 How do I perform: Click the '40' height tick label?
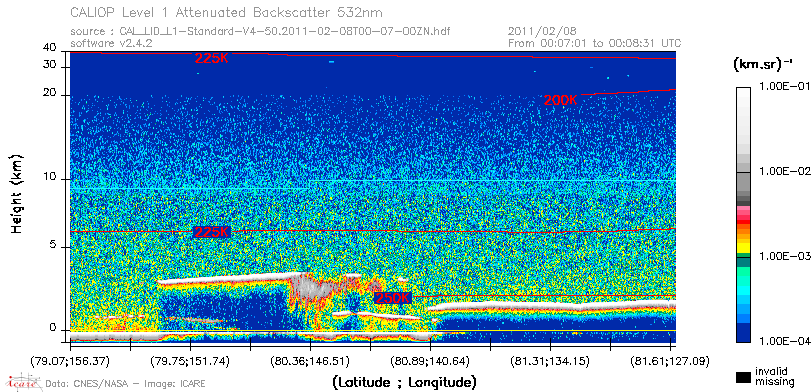(x=50, y=48)
